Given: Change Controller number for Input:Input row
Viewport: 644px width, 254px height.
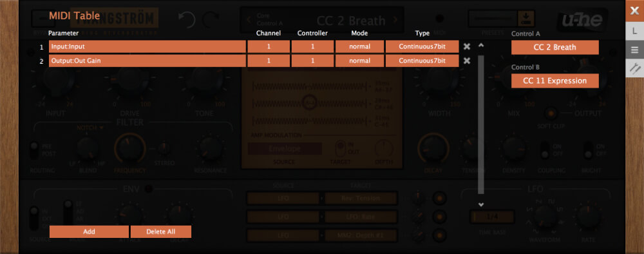Looking at the screenshot, I should pos(312,47).
